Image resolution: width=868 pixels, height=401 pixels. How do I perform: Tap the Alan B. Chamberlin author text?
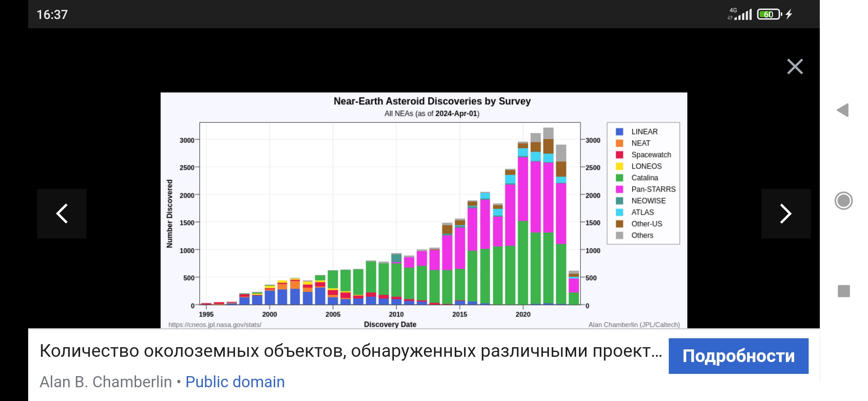(x=105, y=382)
